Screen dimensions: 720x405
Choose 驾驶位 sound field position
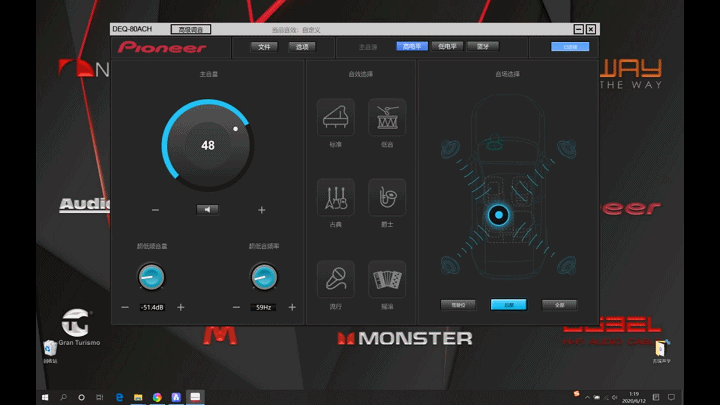458,305
